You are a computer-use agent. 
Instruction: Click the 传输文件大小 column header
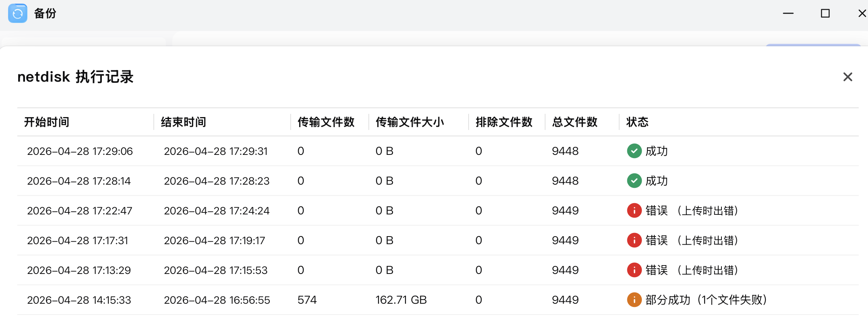coord(410,122)
